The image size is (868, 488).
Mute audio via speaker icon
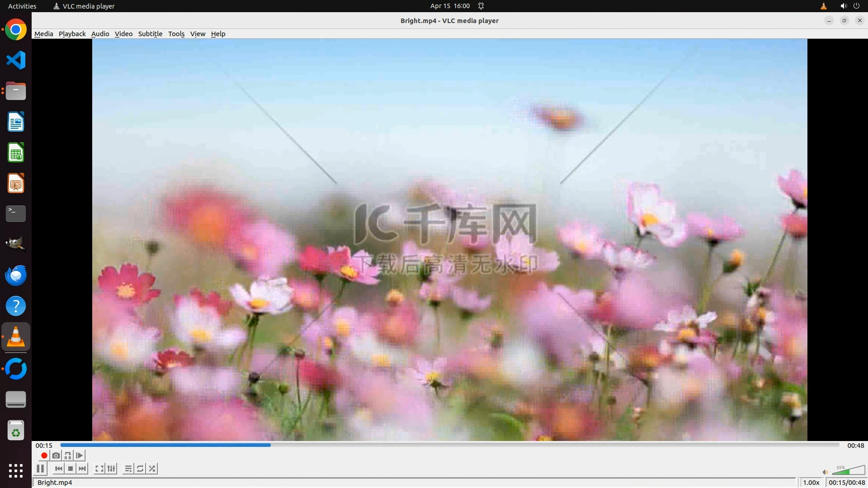click(x=825, y=472)
